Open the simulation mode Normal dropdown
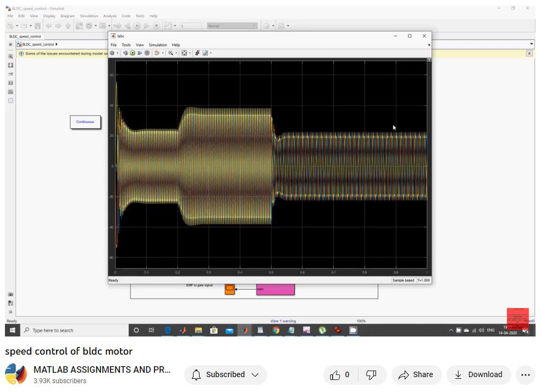The image size is (541, 392). (x=232, y=26)
